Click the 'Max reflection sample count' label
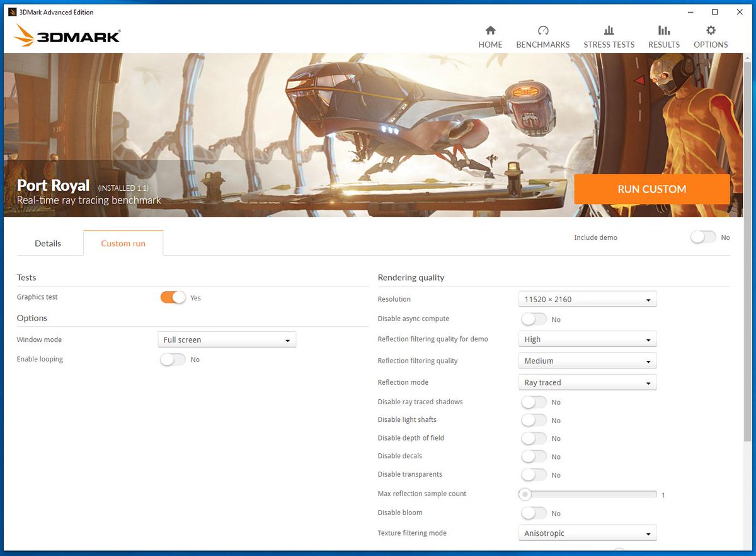The height and width of the screenshot is (556, 756). [x=422, y=494]
